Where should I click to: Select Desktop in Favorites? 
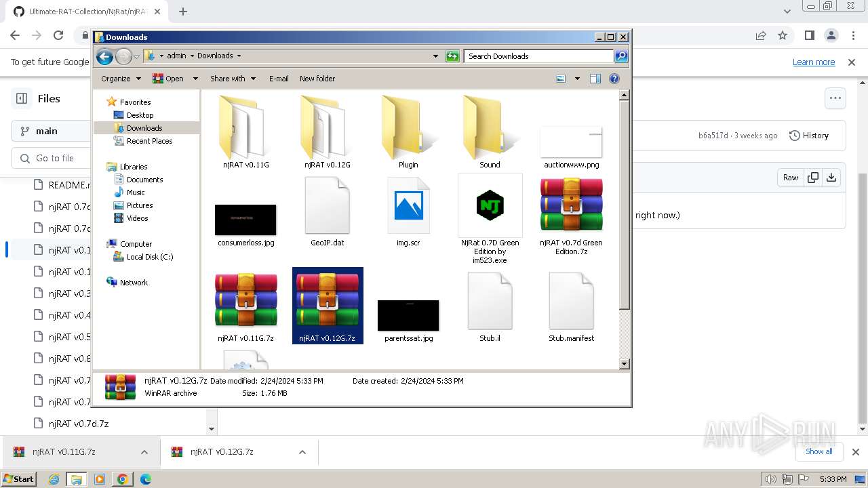(140, 115)
